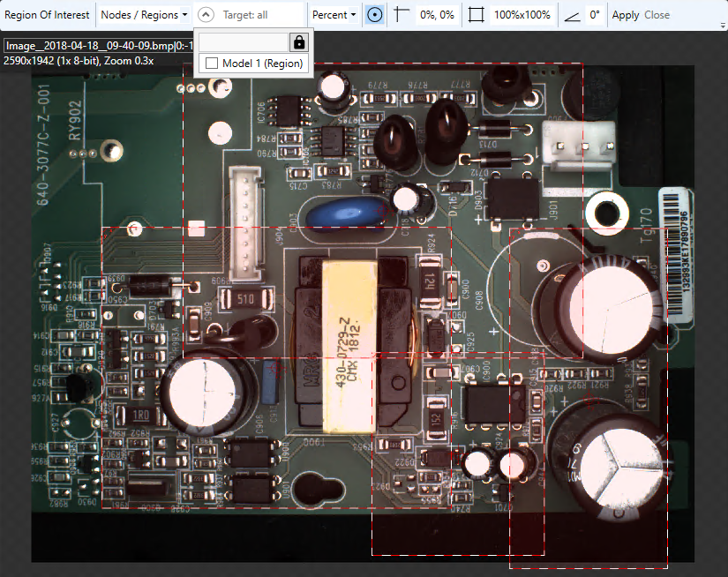The height and width of the screenshot is (577, 728).
Task: Open the Nodes / Regions dropdown
Action: [x=144, y=15]
